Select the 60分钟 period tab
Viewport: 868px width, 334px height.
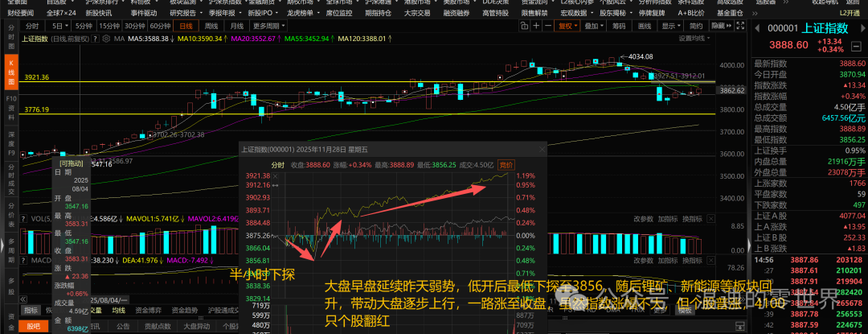(x=161, y=26)
